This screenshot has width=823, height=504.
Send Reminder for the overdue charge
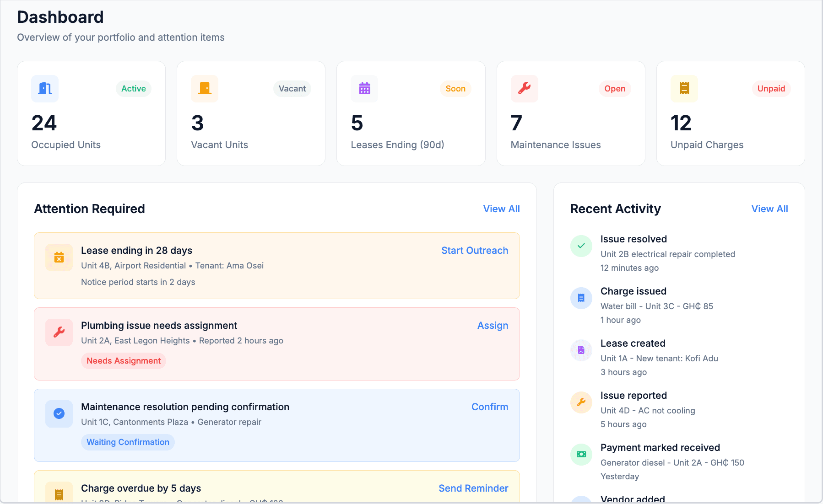click(x=473, y=488)
